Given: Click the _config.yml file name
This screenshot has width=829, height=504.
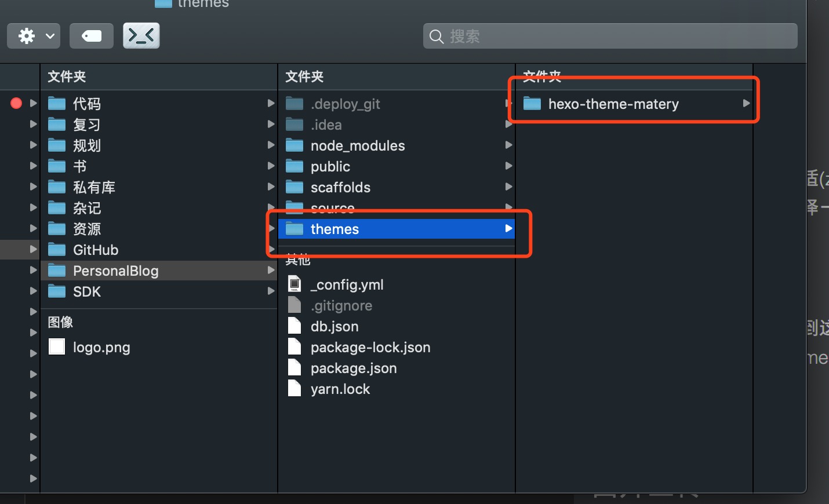Looking at the screenshot, I should [347, 284].
